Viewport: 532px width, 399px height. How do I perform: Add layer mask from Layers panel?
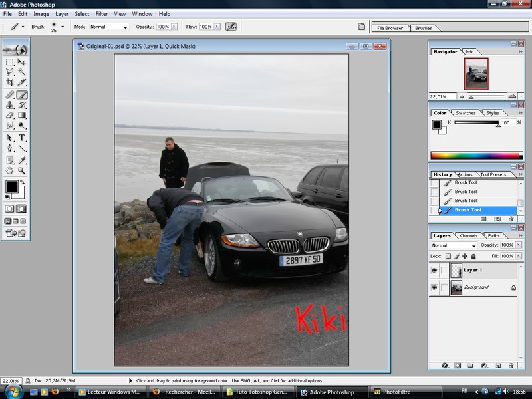click(x=458, y=366)
